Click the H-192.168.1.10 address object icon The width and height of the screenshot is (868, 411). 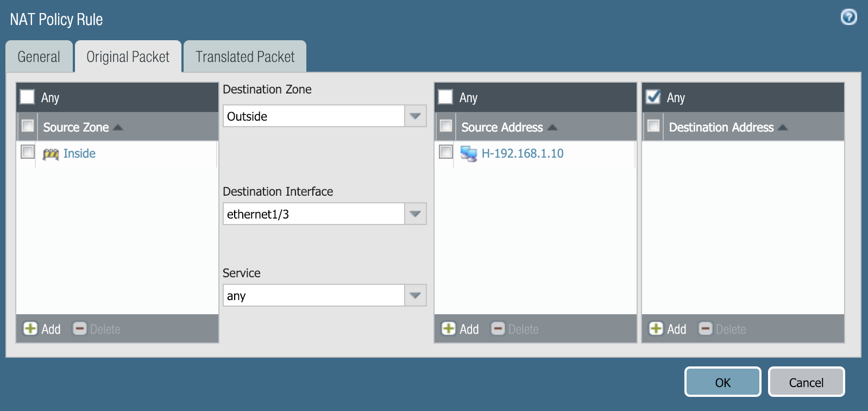click(468, 154)
